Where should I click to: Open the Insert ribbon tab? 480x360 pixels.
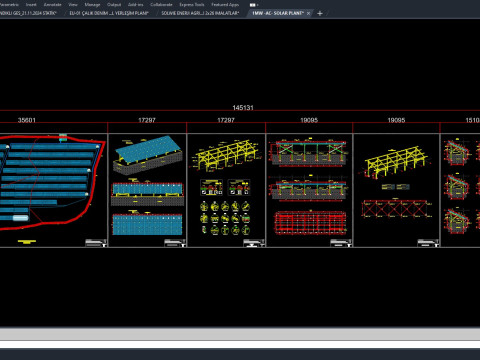click(x=31, y=5)
